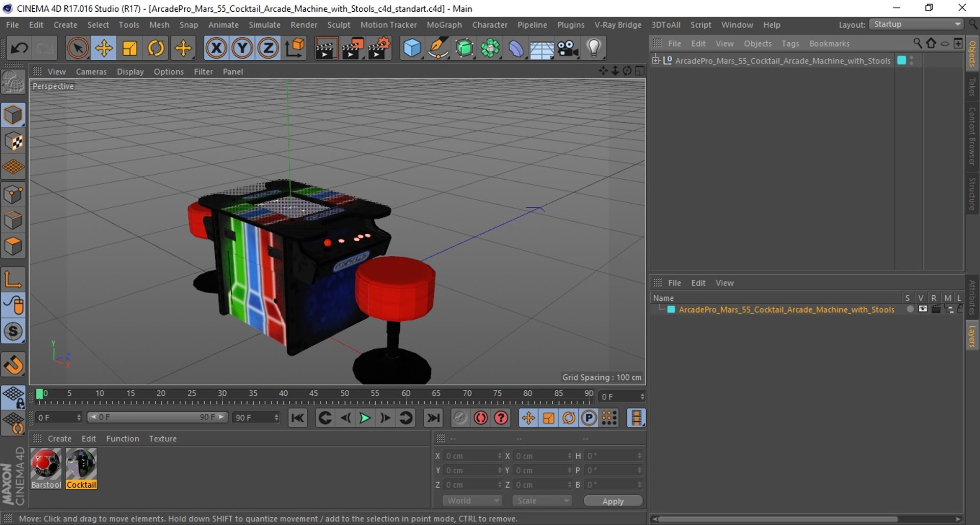The width and height of the screenshot is (980, 525).
Task: Click the ArcadePro layer color swatch
Action: [671, 309]
